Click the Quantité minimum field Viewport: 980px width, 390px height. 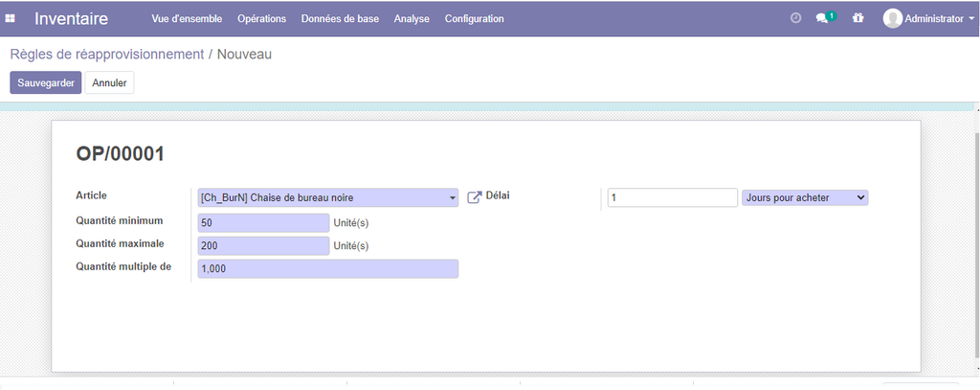tap(263, 222)
